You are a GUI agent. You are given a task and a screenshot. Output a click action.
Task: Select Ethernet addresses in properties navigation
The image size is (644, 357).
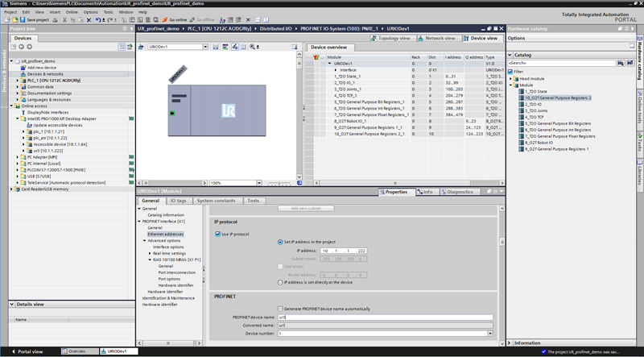point(166,234)
